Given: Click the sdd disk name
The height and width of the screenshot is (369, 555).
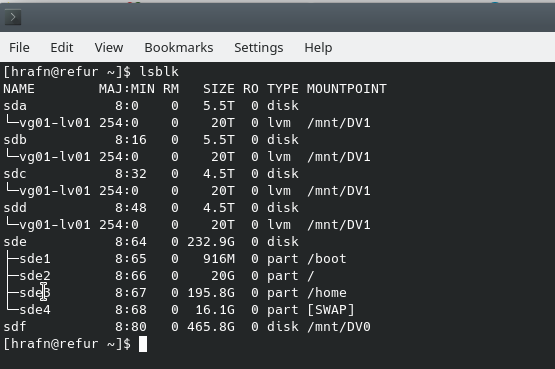Looking at the screenshot, I should (x=15, y=208).
